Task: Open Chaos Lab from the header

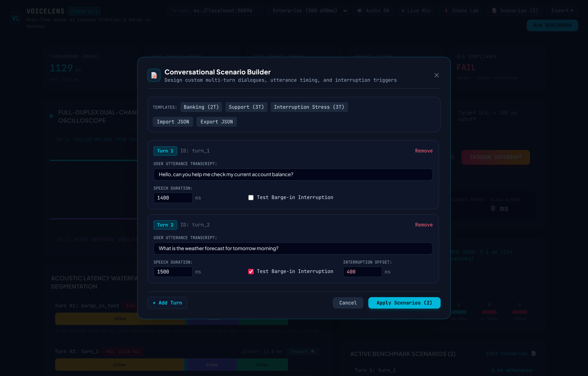Action: click(461, 11)
